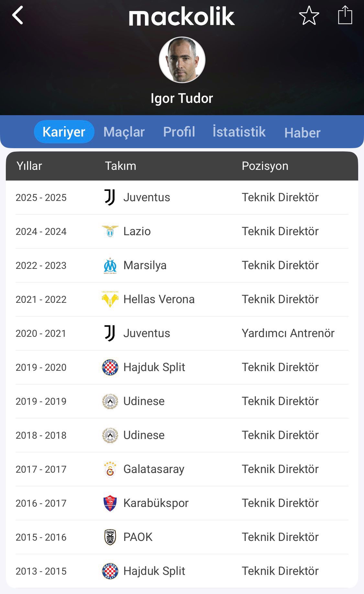Tap the Lazio club crest
Screen dimensions: 364x594
(x=110, y=231)
